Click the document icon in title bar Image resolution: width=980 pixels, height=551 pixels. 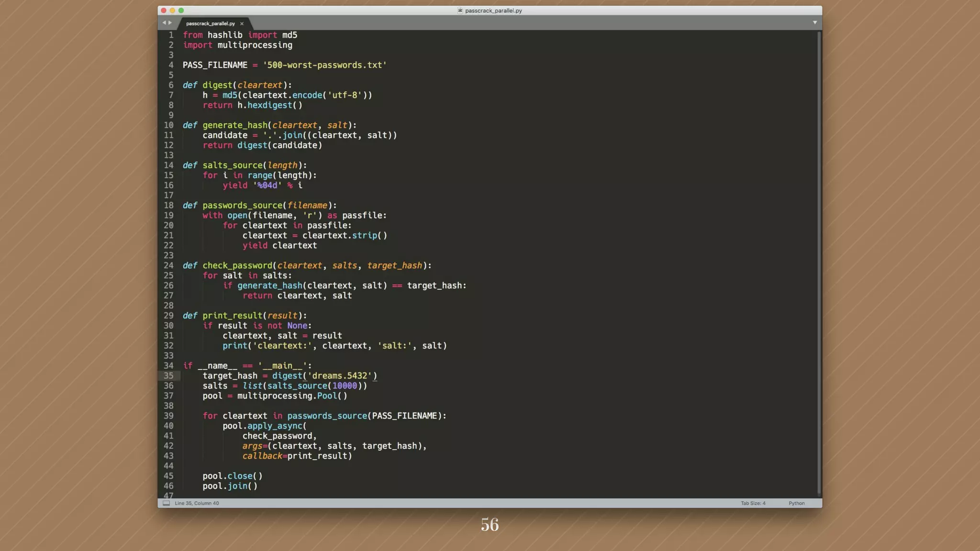pyautogui.click(x=460, y=11)
